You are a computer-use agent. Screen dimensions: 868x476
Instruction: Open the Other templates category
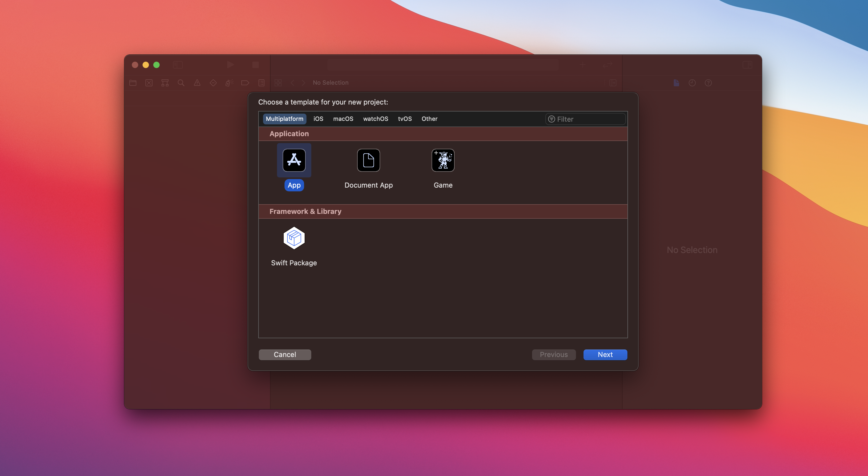pos(429,119)
